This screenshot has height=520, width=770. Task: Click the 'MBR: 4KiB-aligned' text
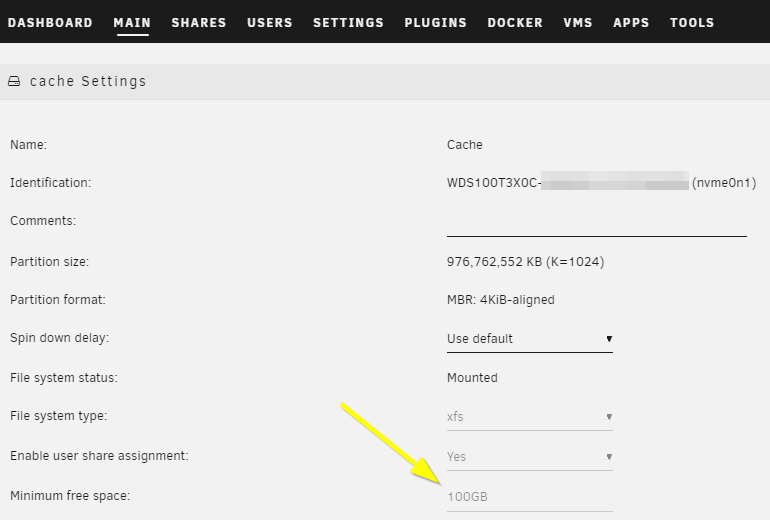click(x=500, y=300)
